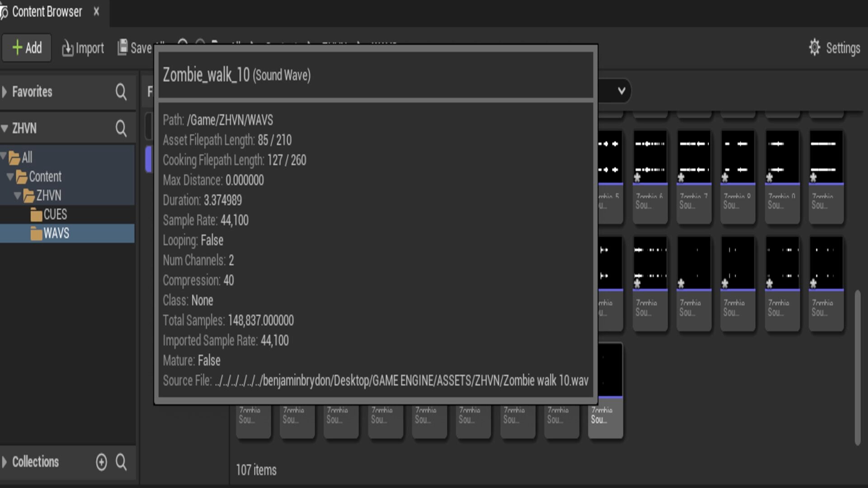
Task: Click search icon in Favorites header
Action: (x=121, y=92)
